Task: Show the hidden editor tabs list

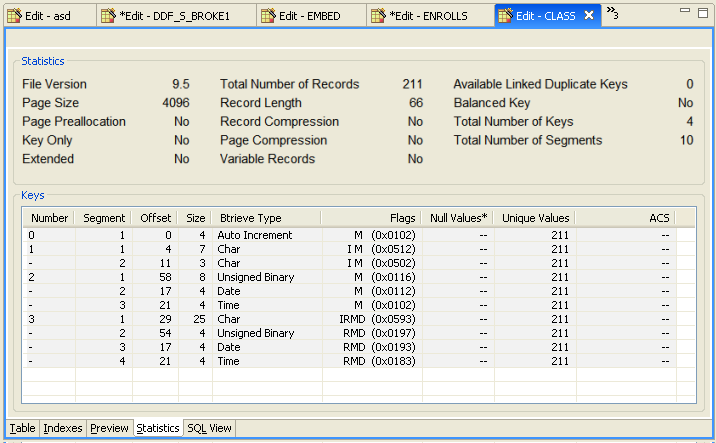Action: point(612,14)
